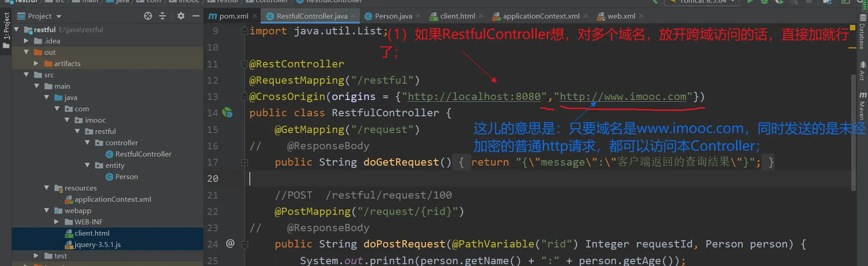Close the applicationContext.xml tab
The width and height of the screenshot is (868, 266).
[x=586, y=16]
